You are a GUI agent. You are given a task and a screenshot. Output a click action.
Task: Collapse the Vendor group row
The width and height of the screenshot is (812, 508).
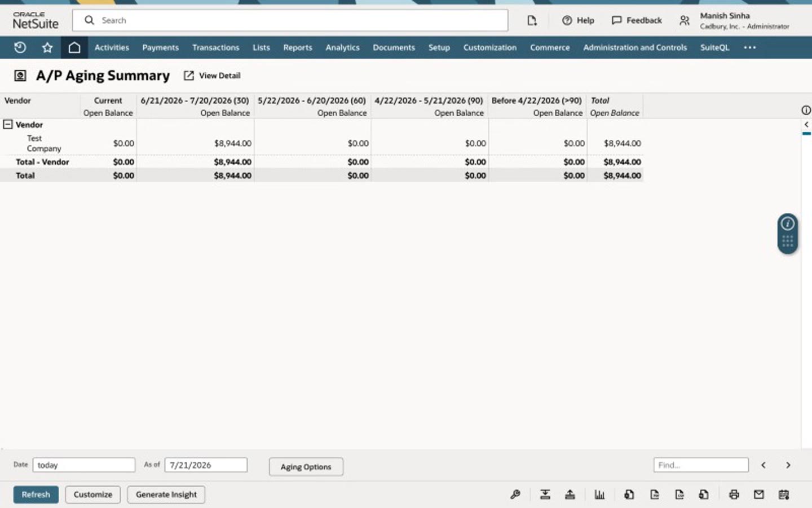[x=8, y=124]
